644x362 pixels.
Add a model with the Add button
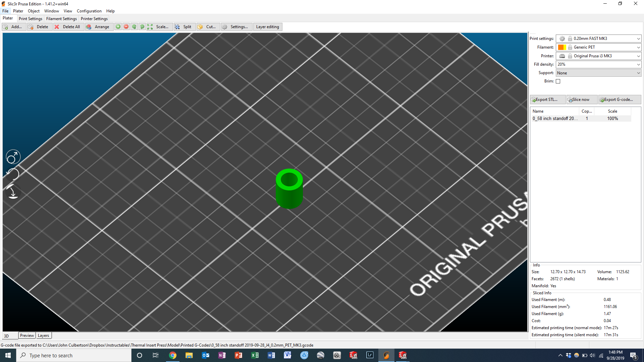pyautogui.click(x=13, y=27)
